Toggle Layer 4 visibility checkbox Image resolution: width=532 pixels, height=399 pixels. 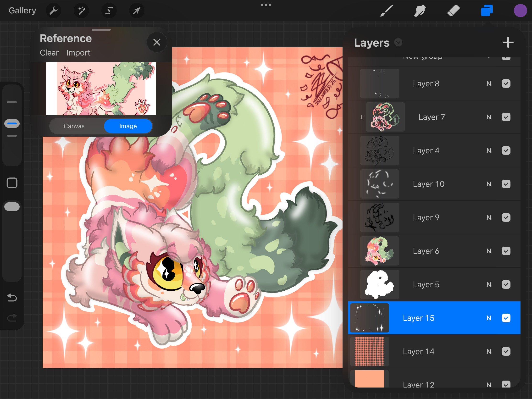(x=506, y=150)
